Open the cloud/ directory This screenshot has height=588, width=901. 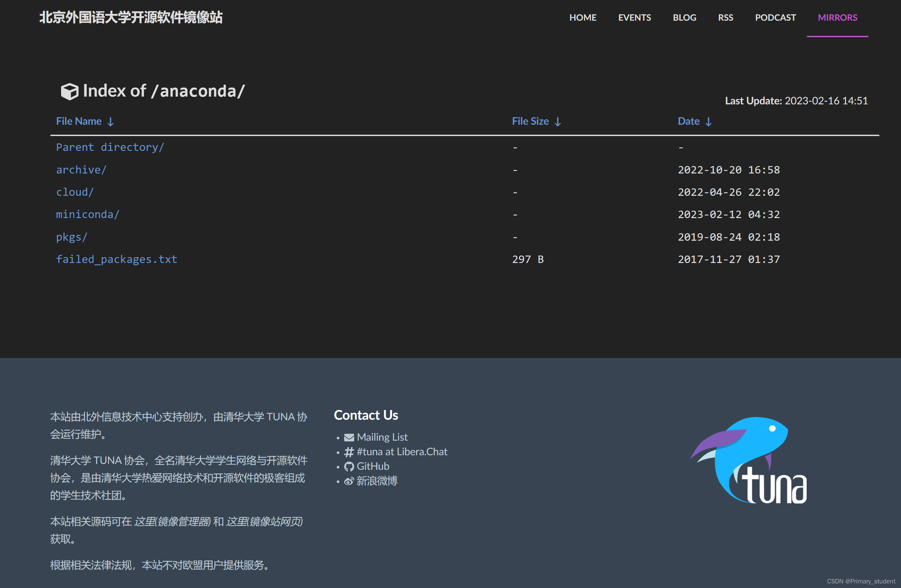[74, 192]
